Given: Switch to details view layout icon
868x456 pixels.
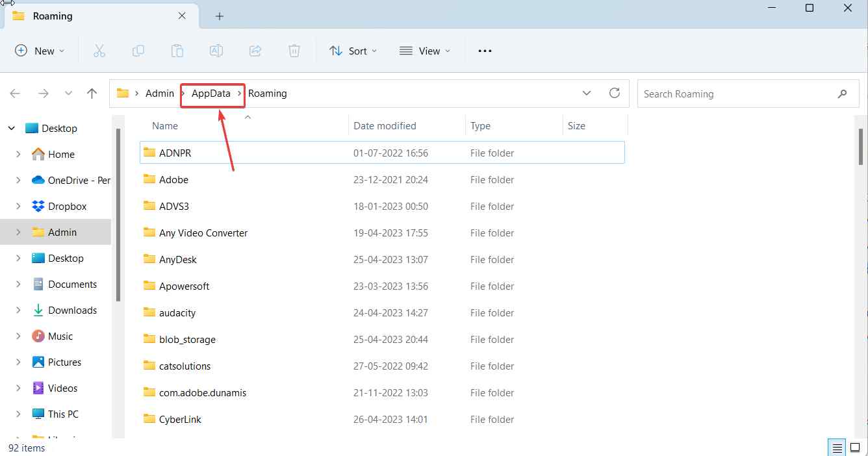Looking at the screenshot, I should [x=837, y=448].
